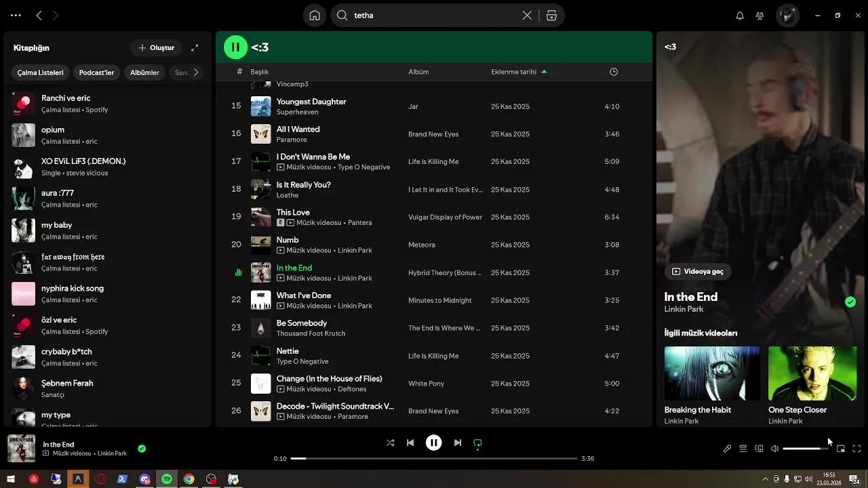Viewport: 868px width, 488px height.
Task: Open Linkin Park artist link under In the End in the right panel
Action: point(684,309)
